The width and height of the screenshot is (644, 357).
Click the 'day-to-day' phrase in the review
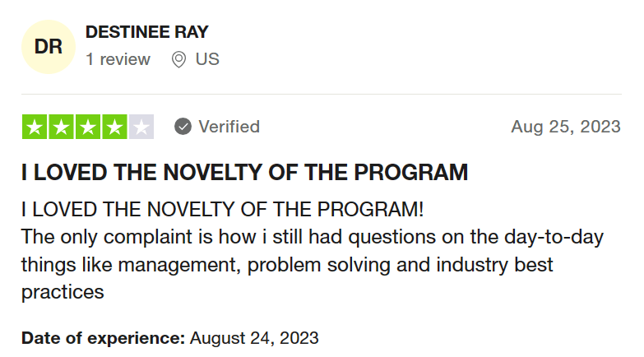click(562, 238)
